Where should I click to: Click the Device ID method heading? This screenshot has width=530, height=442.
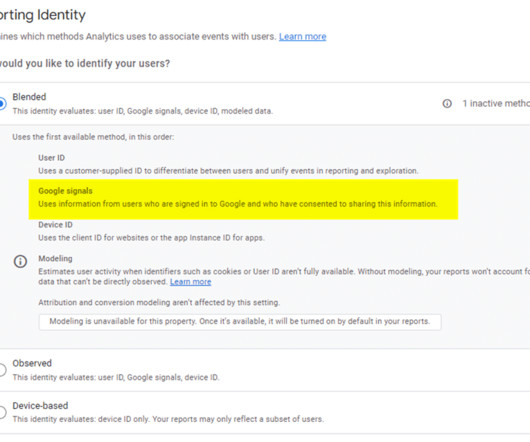[55, 225]
